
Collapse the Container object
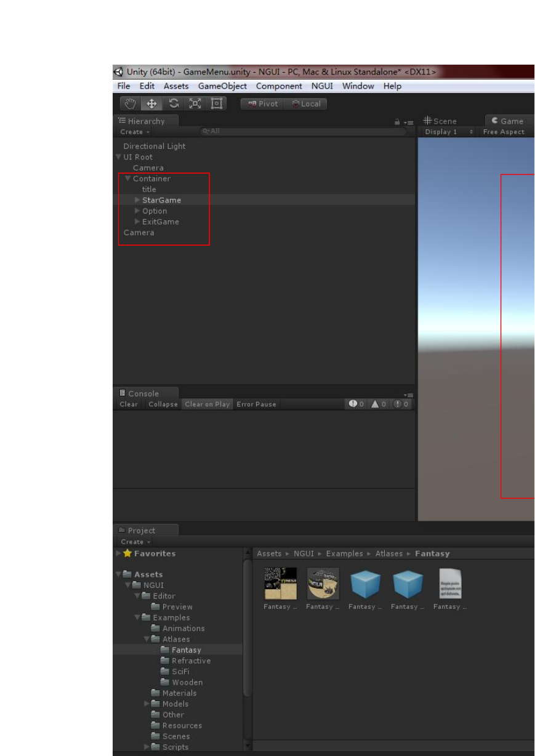pos(128,179)
